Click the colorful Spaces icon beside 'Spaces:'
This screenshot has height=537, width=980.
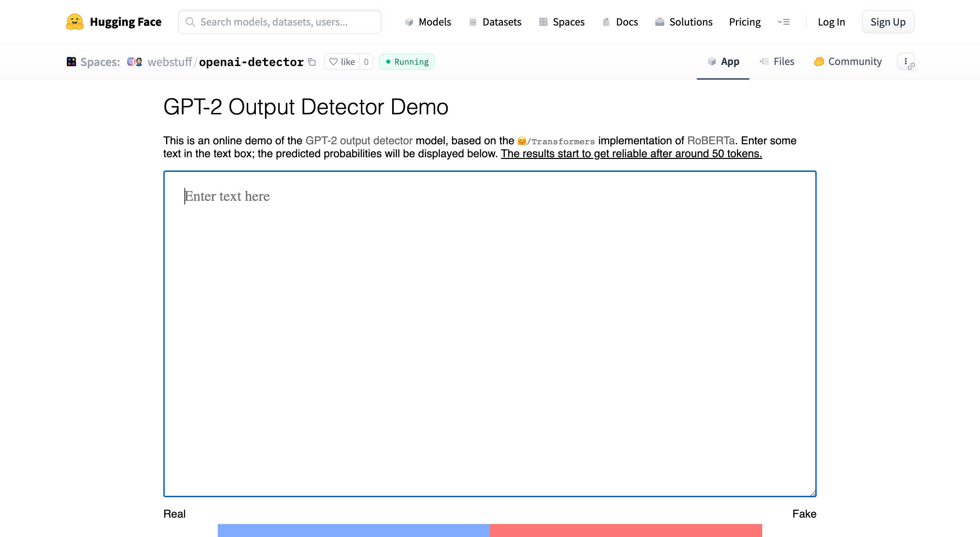71,61
